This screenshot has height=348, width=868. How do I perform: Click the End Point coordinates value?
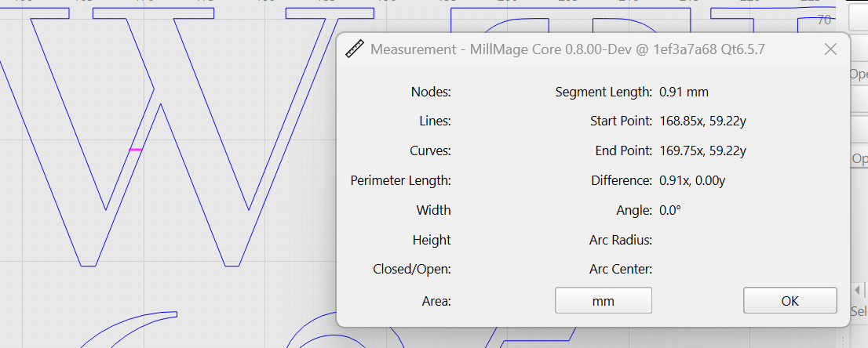tap(702, 151)
